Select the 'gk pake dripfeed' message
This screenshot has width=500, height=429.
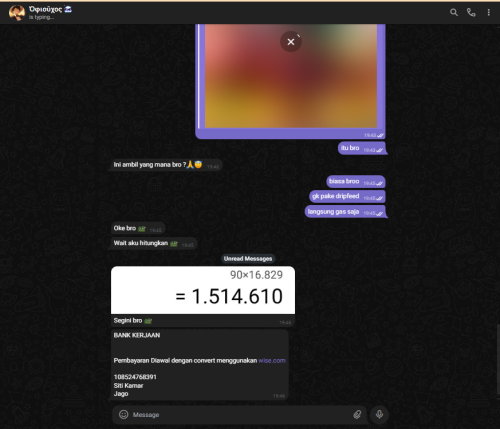(347, 196)
